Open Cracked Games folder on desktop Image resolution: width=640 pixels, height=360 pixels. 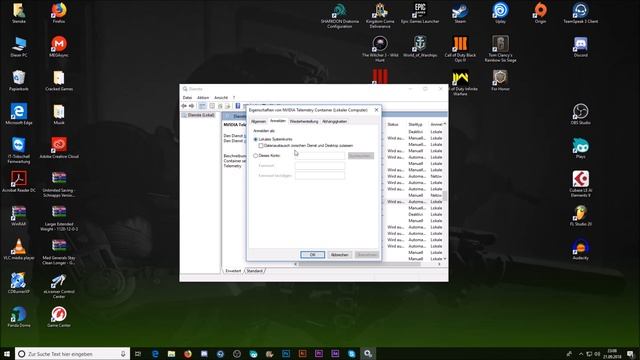(x=59, y=80)
